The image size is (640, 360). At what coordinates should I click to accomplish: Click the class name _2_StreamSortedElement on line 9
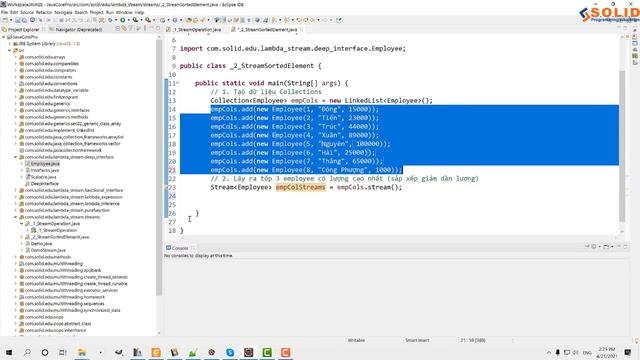tap(272, 66)
